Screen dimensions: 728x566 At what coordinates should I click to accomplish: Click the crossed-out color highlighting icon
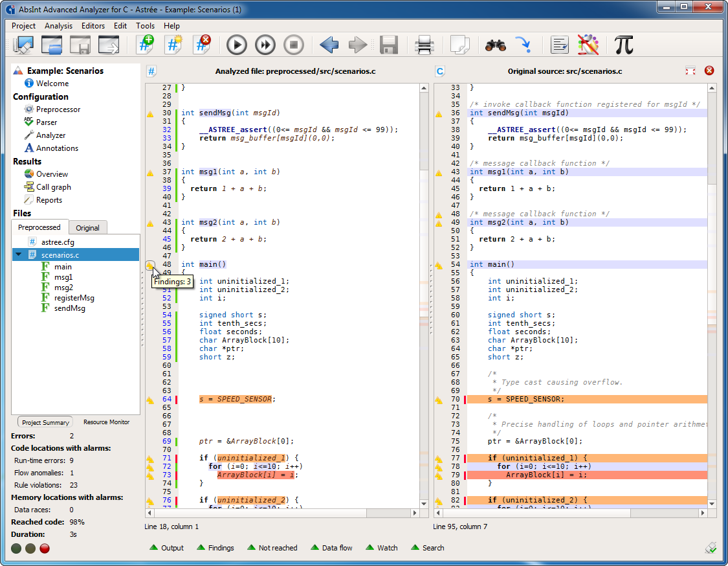(x=588, y=45)
